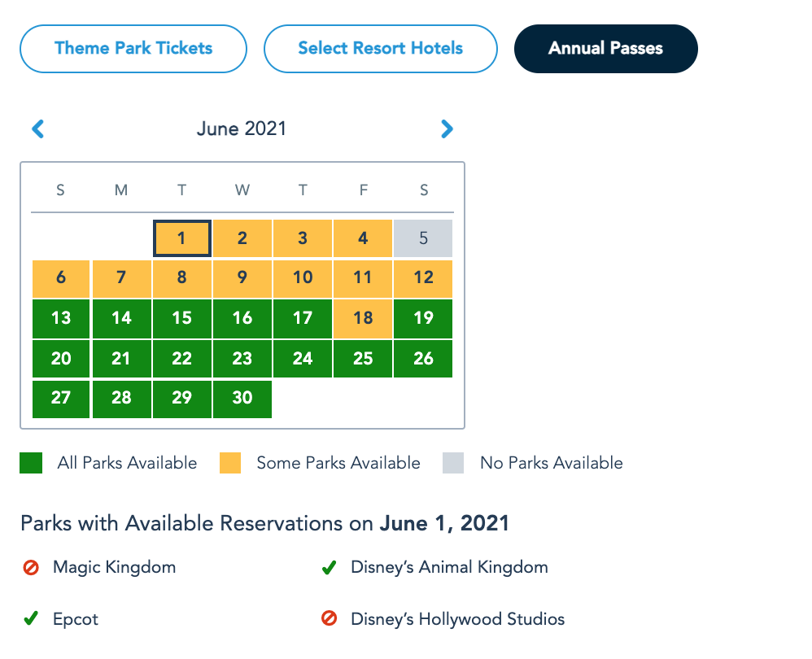
Task: Click the yellow Some Parks Available swatch
Action: [x=230, y=463]
